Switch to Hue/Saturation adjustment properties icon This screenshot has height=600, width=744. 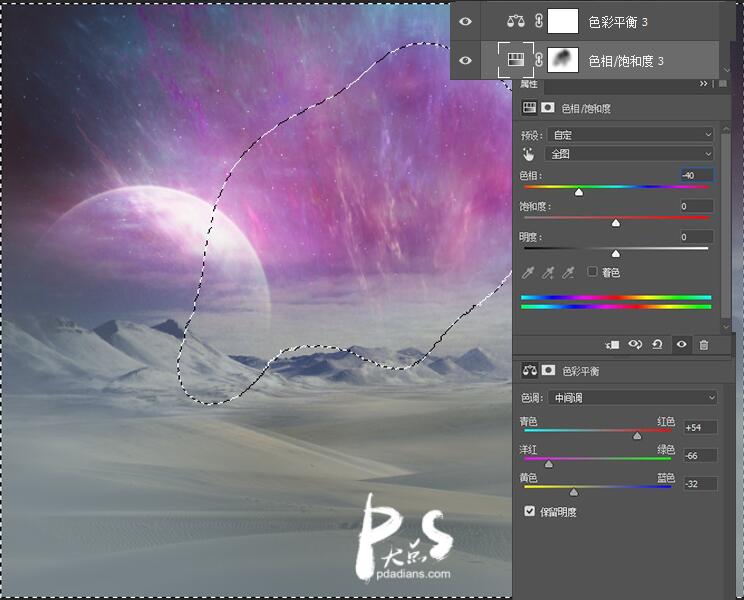[529, 108]
